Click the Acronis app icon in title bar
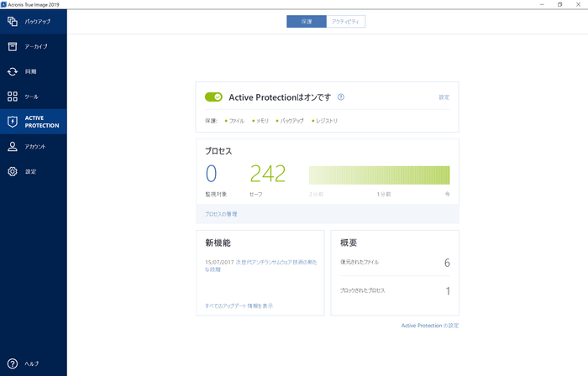This screenshot has width=588, height=376. coord(3,4)
